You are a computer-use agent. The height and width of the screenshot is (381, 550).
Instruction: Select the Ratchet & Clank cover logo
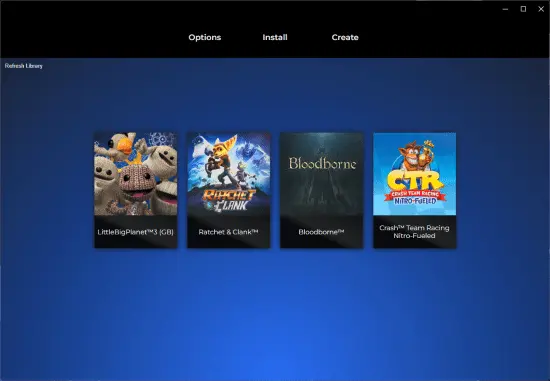click(x=230, y=200)
